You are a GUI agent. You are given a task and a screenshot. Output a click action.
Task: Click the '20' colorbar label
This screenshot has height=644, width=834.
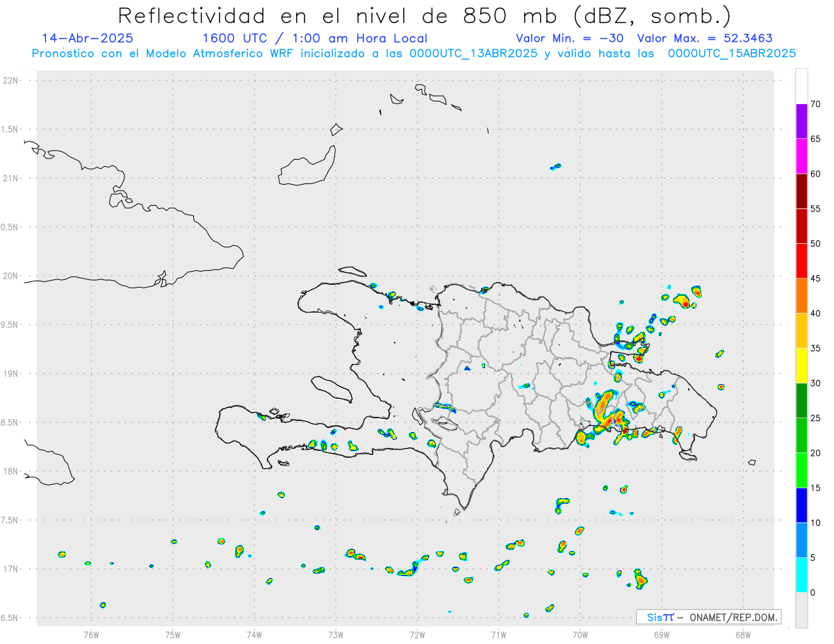(x=816, y=453)
